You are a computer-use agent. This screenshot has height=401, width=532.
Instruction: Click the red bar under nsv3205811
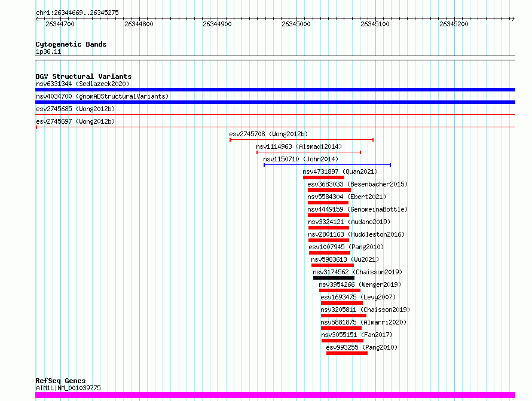(x=344, y=316)
